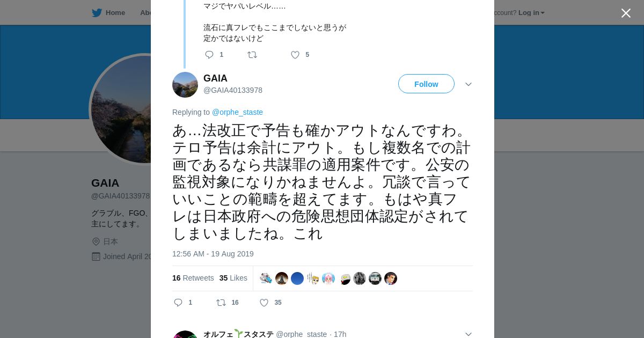Click the first liker's avatar thumbnail
The height and width of the screenshot is (338, 644).
click(266, 278)
